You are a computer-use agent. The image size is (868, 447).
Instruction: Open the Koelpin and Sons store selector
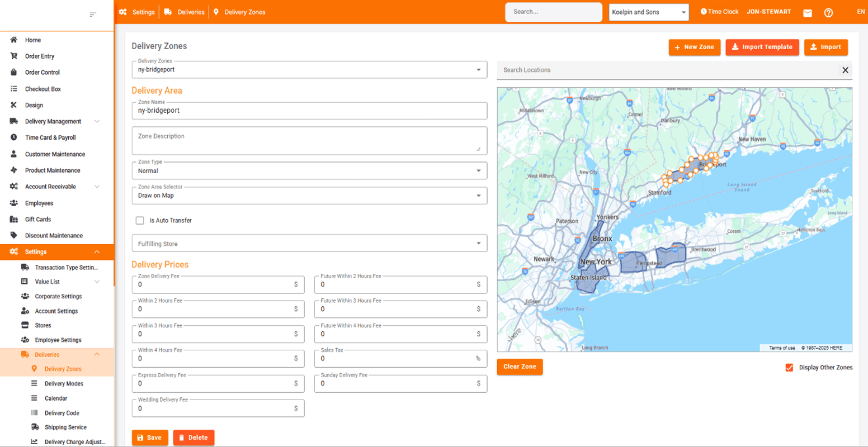648,12
